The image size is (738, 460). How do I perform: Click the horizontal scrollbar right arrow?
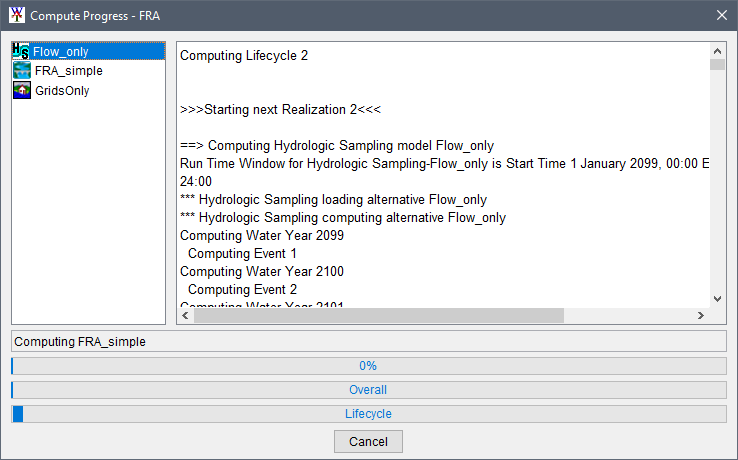[701, 315]
